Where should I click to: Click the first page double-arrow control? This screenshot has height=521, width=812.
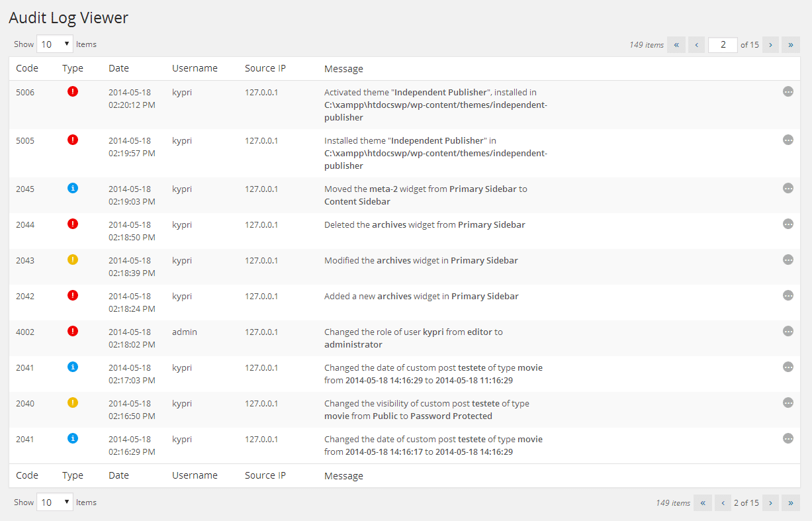click(x=676, y=44)
